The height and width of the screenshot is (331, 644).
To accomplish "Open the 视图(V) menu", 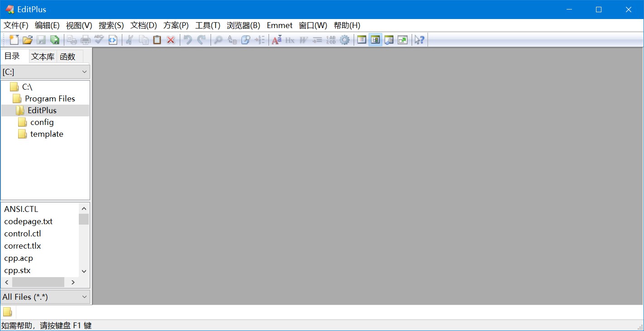I will click(x=79, y=25).
